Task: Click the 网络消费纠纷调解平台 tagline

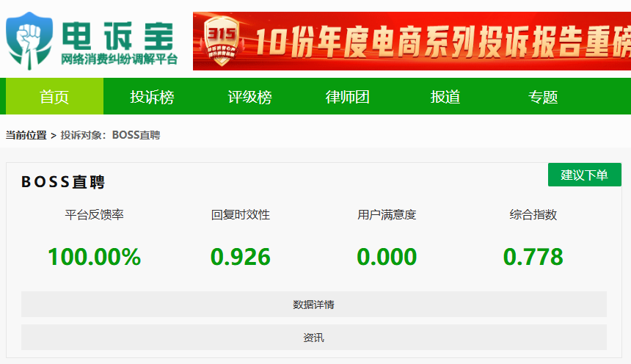Action: pos(119,59)
